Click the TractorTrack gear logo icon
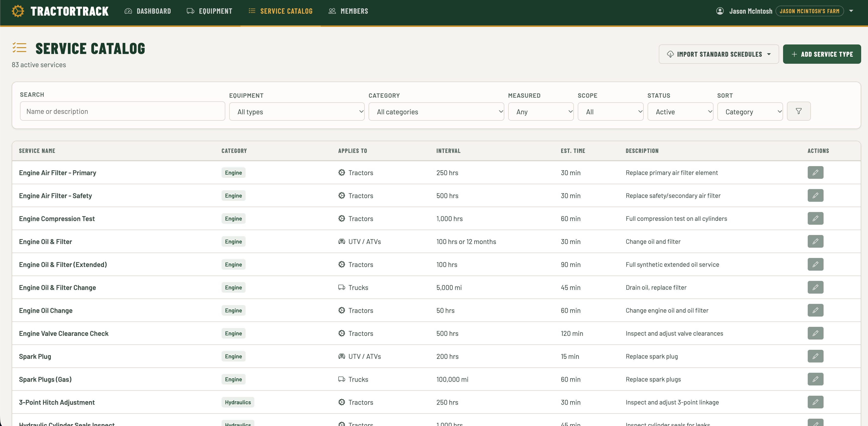 pos(18,11)
